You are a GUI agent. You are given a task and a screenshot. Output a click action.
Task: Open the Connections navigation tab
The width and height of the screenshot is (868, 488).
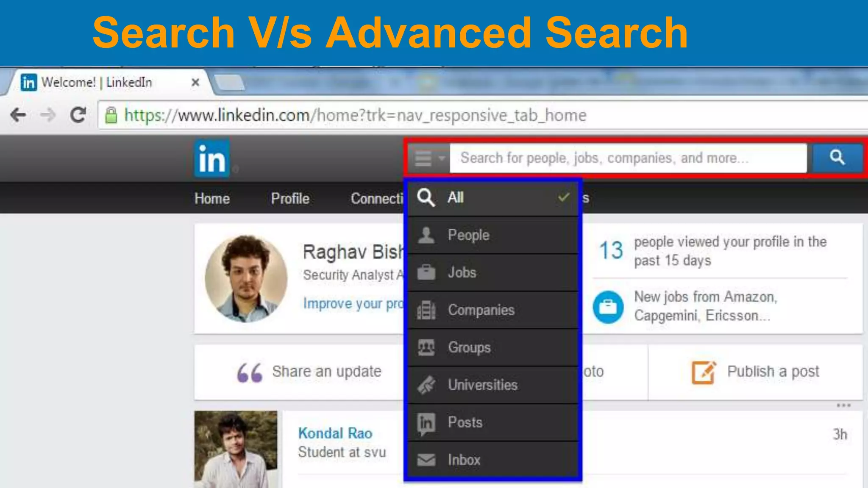(x=377, y=198)
